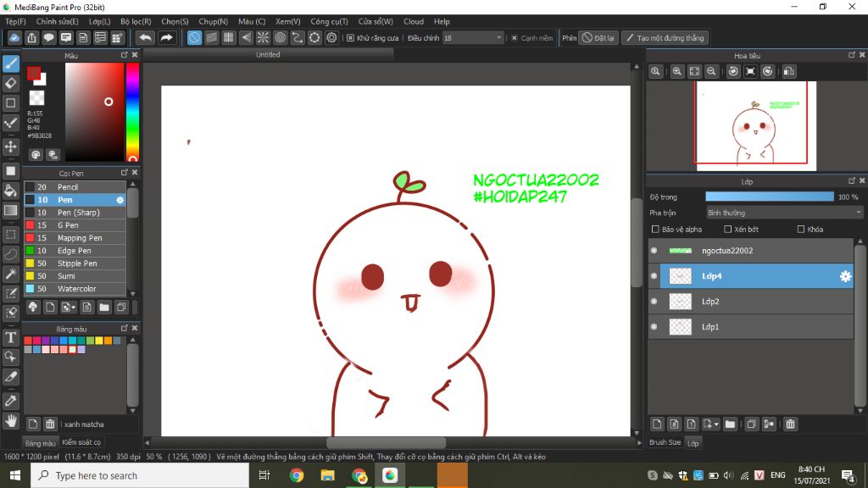
Task: Select the Text tool
Action: (10, 337)
